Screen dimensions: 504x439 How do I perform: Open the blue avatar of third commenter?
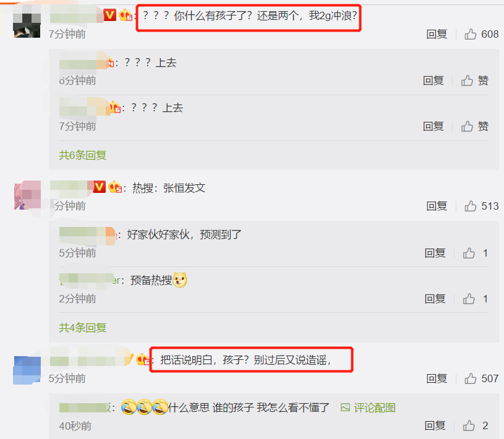click(27, 370)
